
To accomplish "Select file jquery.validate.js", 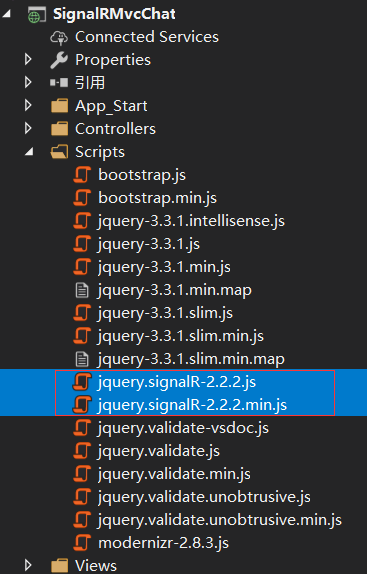I will [158, 452].
